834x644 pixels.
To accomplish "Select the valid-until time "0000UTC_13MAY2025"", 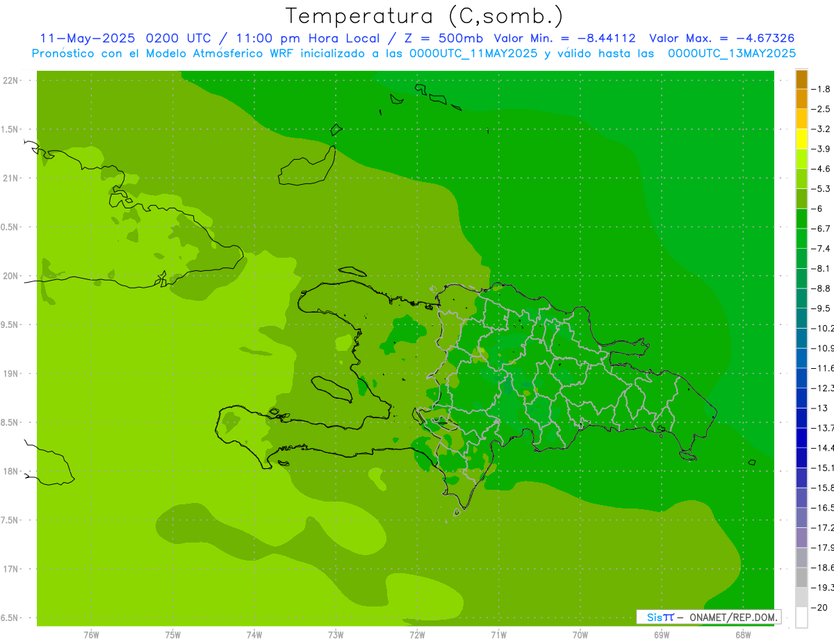I will (x=732, y=53).
